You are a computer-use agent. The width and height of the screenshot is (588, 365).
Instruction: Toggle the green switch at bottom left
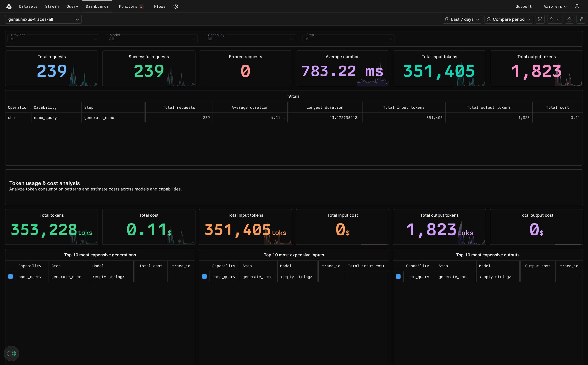click(11, 353)
